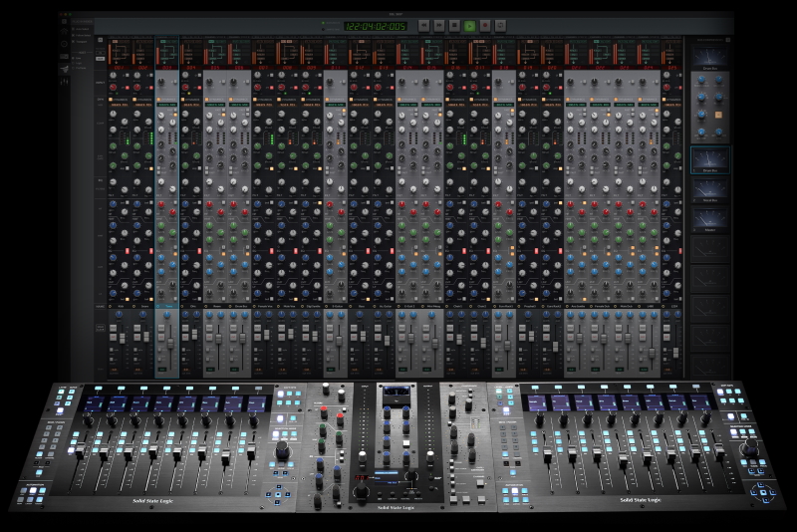Solo the Snare channel
The width and height of the screenshot is (797, 532).
[137, 329]
